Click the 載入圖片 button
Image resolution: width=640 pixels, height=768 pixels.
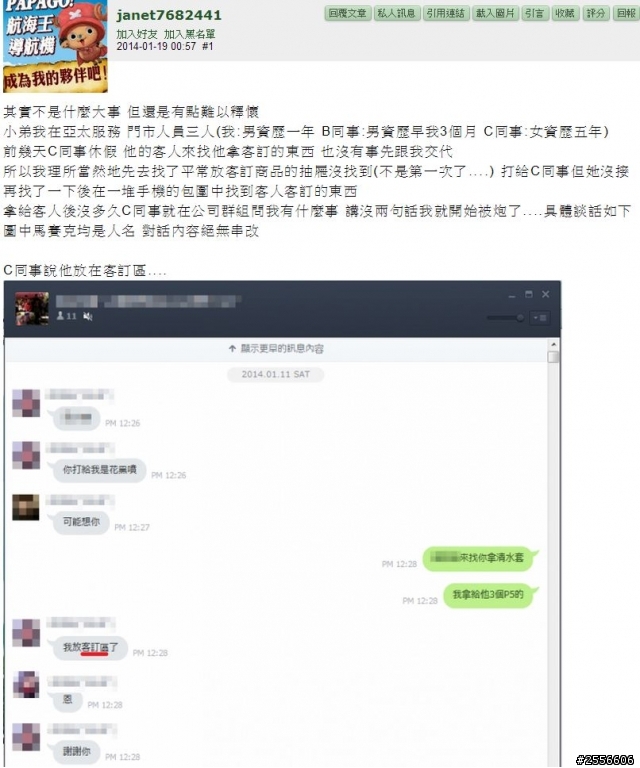pyautogui.click(x=495, y=13)
